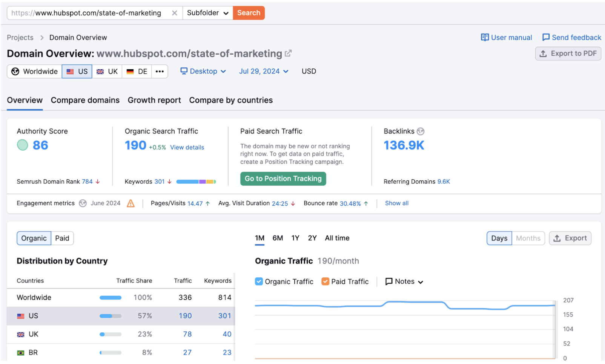The width and height of the screenshot is (605, 364).
Task: Click the Semrush Domain Rank down arrow
Action: pos(98,182)
